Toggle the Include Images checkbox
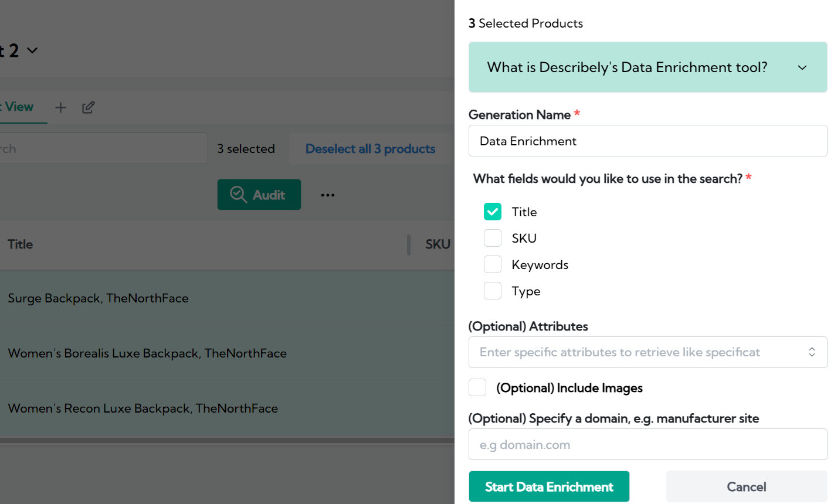The height and width of the screenshot is (504, 834). pos(477,387)
